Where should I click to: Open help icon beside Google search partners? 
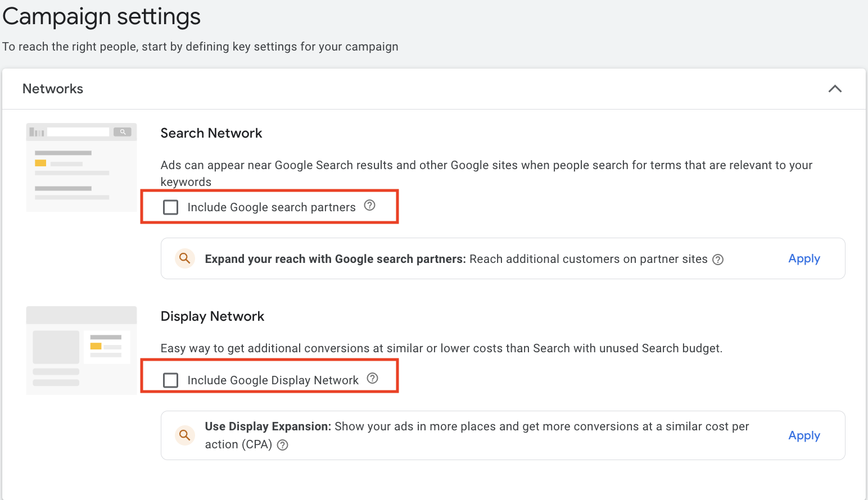(x=369, y=205)
